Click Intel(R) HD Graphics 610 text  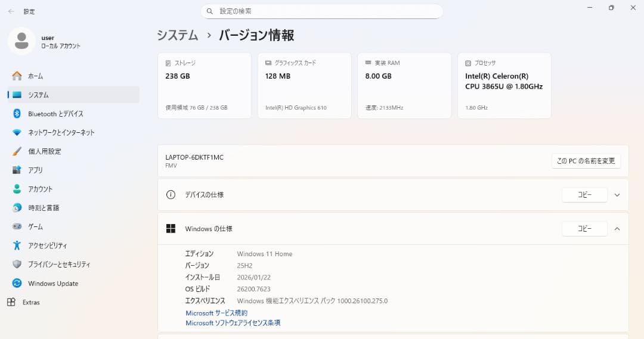(x=296, y=107)
